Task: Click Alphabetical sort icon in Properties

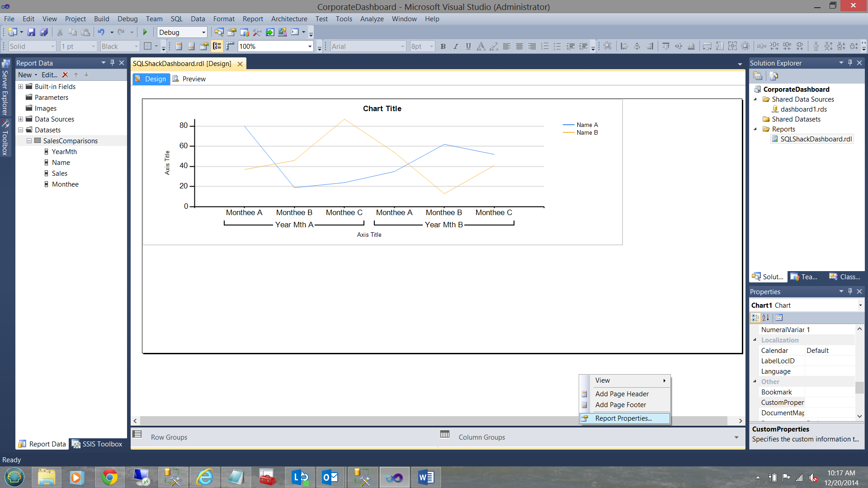Action: click(766, 318)
